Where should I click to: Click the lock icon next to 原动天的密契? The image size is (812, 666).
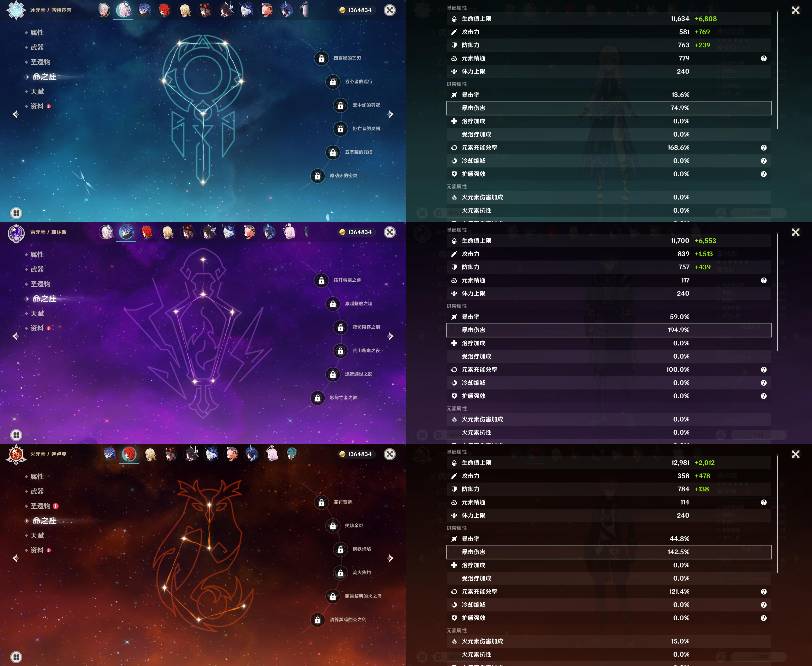click(317, 176)
